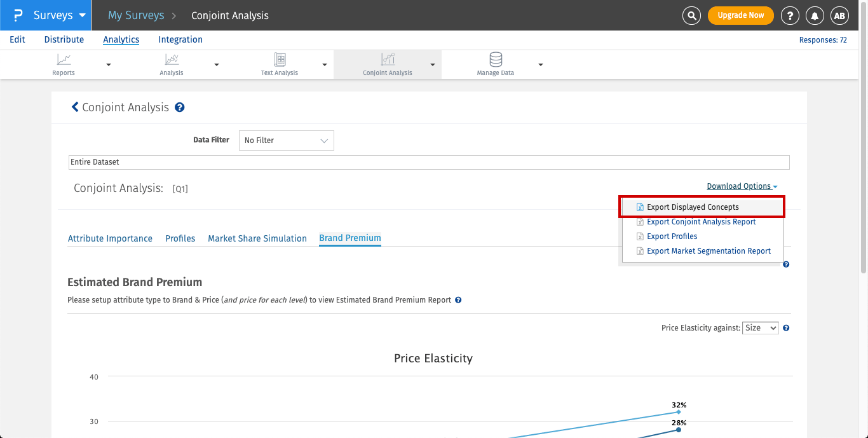Go back using Conjoint Analysis chevron
Viewport: 868px width, 438px height.
pyautogui.click(x=75, y=107)
